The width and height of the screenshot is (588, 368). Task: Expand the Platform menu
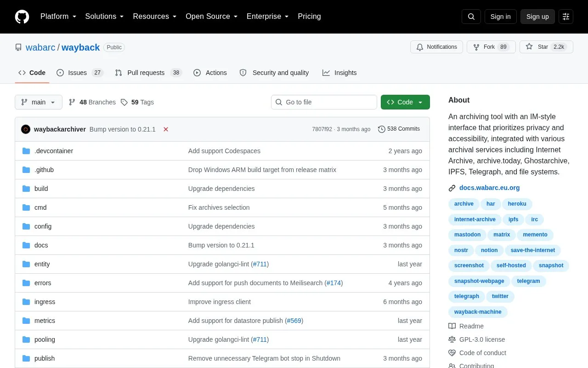tap(58, 17)
